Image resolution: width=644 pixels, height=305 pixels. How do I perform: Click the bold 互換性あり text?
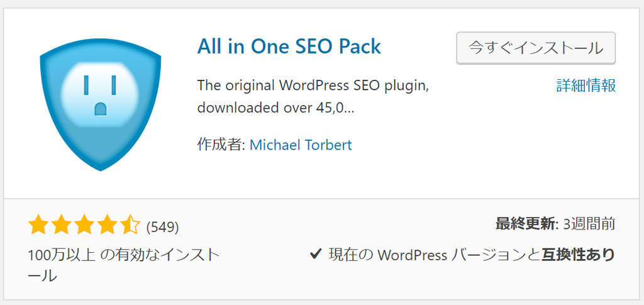[x=577, y=255]
